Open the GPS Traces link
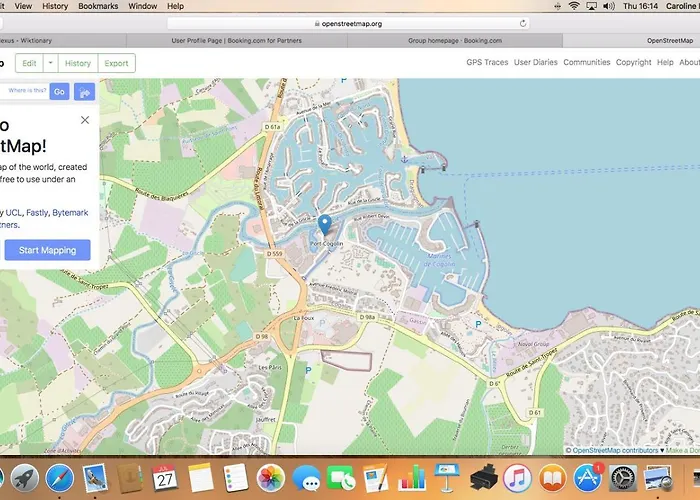Screen dimensions: 700x500 [487, 62]
